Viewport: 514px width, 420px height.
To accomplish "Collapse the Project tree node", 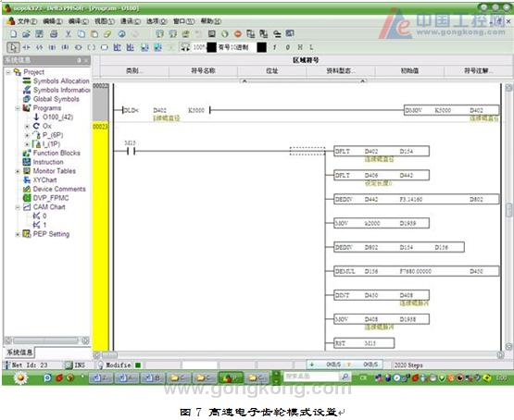I will pos(8,72).
